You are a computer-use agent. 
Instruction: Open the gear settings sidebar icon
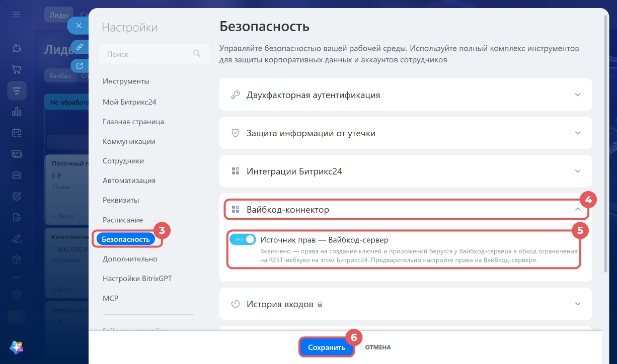click(17, 294)
